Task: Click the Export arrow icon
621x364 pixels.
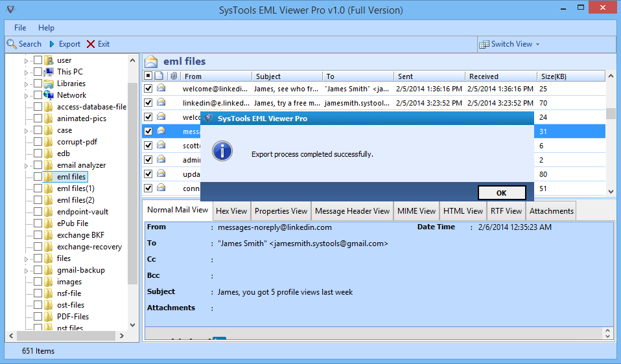Action: [x=52, y=44]
